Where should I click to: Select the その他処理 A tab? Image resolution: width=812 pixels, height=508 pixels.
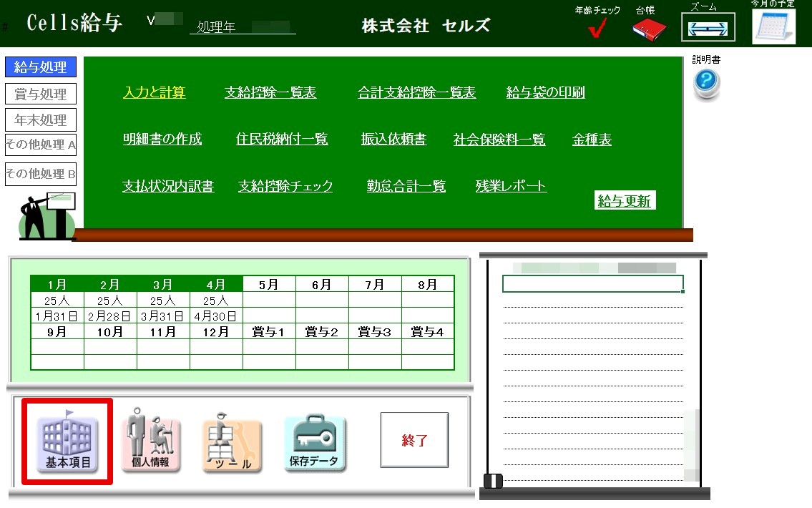pos(41,145)
